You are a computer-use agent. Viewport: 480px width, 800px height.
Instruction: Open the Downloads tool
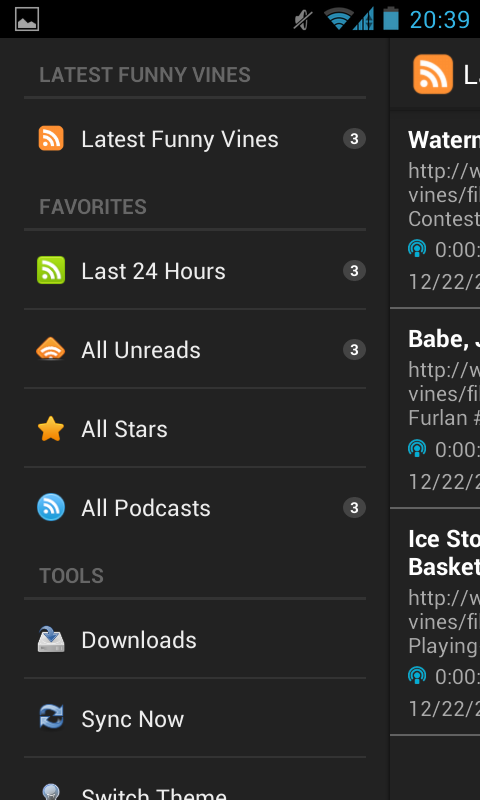click(x=195, y=640)
